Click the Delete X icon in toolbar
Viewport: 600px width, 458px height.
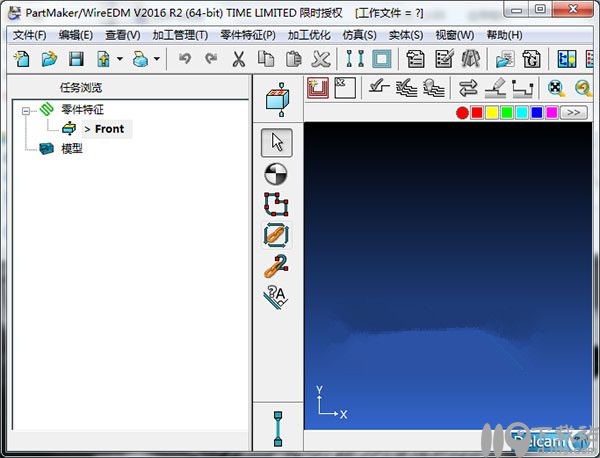[321, 59]
